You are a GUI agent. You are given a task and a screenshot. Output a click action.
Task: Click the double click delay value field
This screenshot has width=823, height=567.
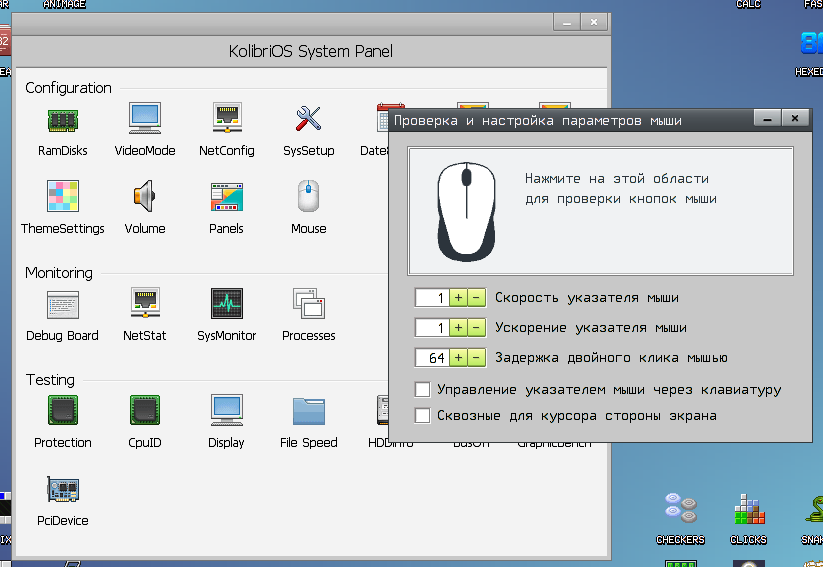(431, 357)
